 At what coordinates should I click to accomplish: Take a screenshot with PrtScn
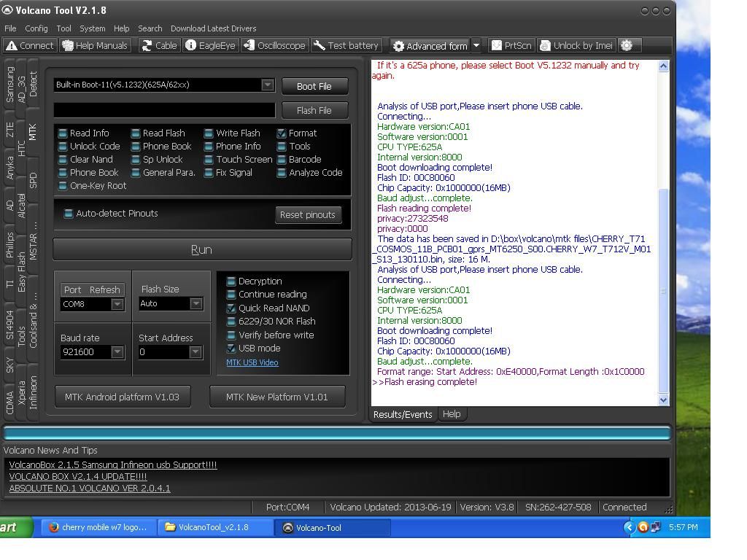511,45
